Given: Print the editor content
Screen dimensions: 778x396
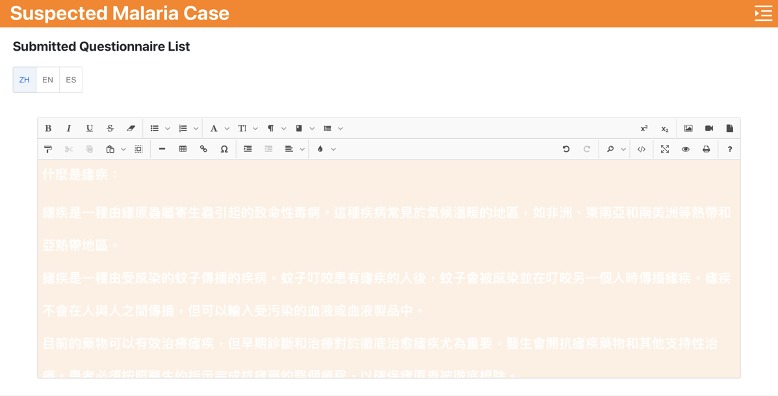Looking at the screenshot, I should (706, 149).
